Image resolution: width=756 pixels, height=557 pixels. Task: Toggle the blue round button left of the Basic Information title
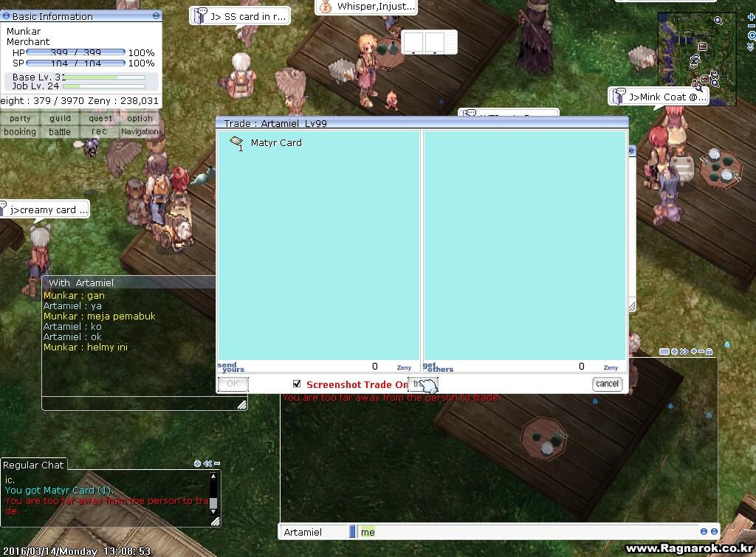pos(6,16)
